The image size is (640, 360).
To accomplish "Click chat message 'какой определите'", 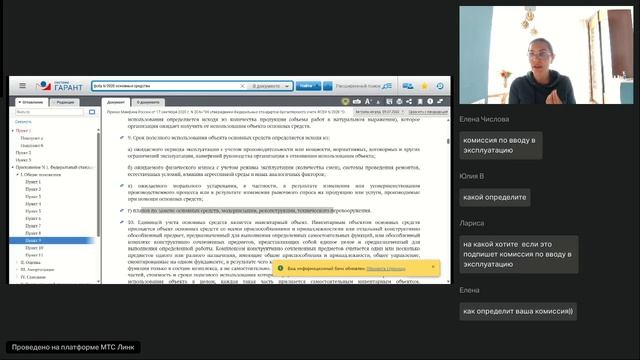I will pyautogui.click(x=495, y=197).
